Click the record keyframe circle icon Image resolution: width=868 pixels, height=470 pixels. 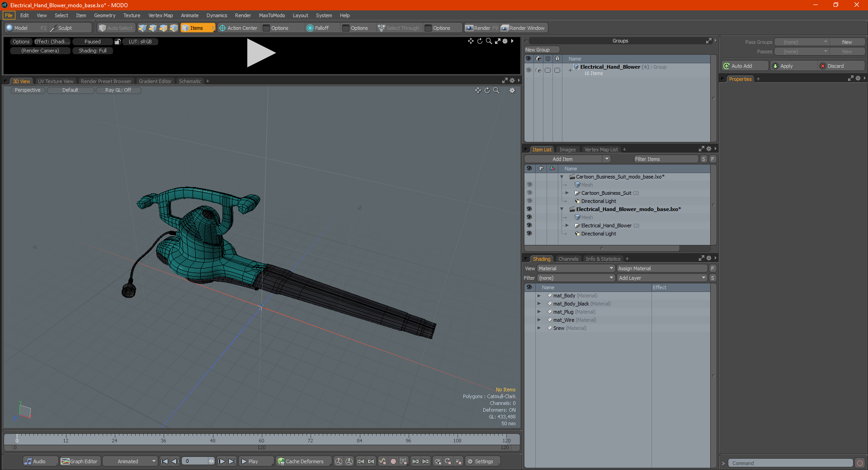pyautogui.click(x=393, y=461)
